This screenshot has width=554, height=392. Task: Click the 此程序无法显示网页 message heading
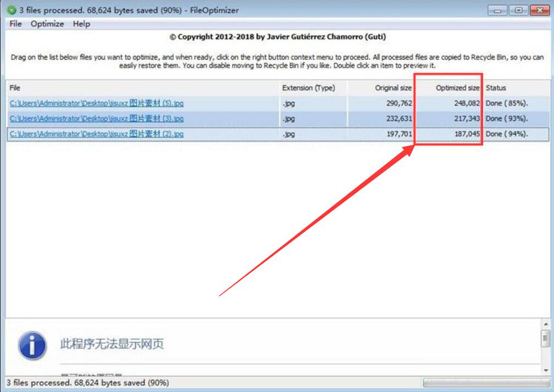pyautogui.click(x=112, y=344)
